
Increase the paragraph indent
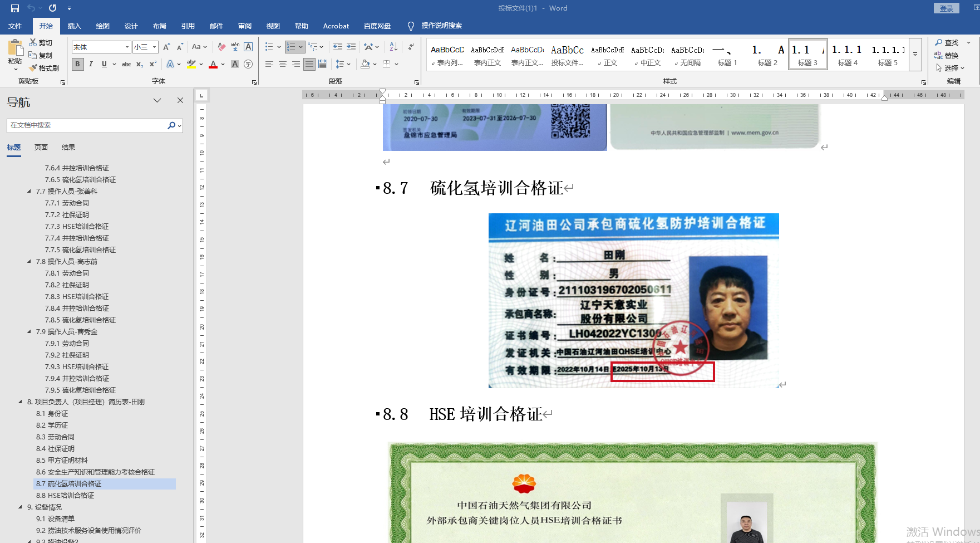[x=351, y=47]
